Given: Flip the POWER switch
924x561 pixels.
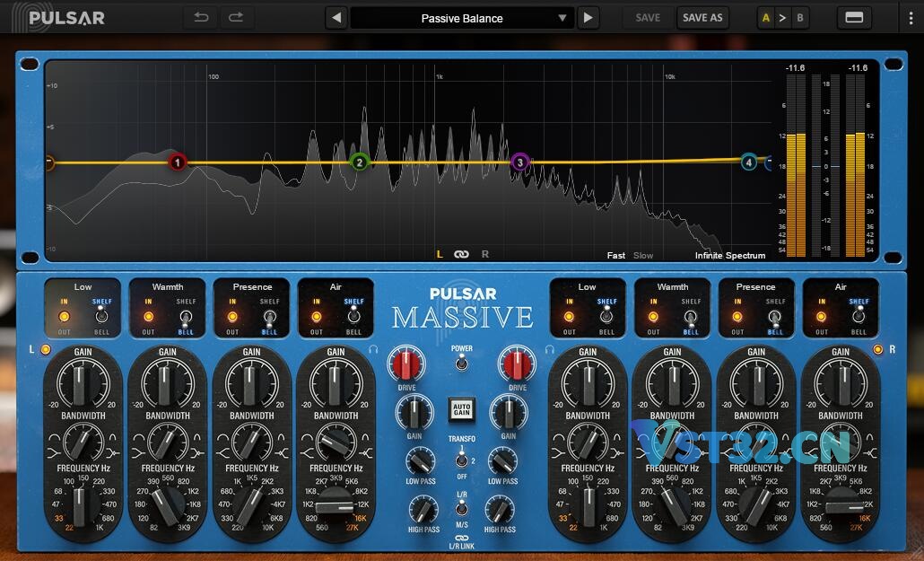Looking at the screenshot, I should point(462,363).
